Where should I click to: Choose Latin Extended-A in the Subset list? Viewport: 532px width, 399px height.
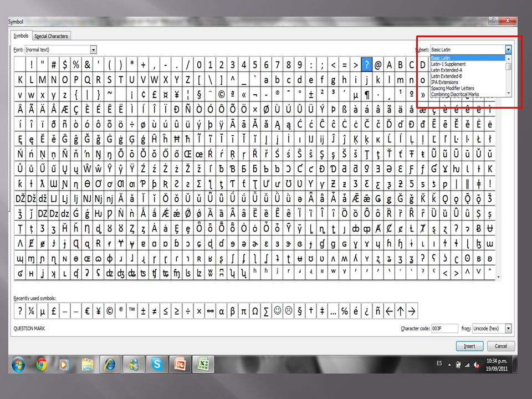468,70
